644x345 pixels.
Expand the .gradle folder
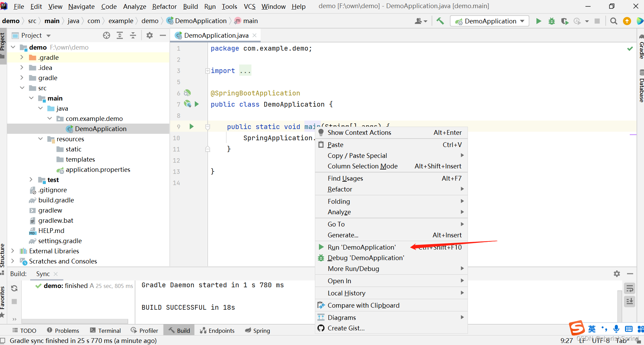click(22, 57)
